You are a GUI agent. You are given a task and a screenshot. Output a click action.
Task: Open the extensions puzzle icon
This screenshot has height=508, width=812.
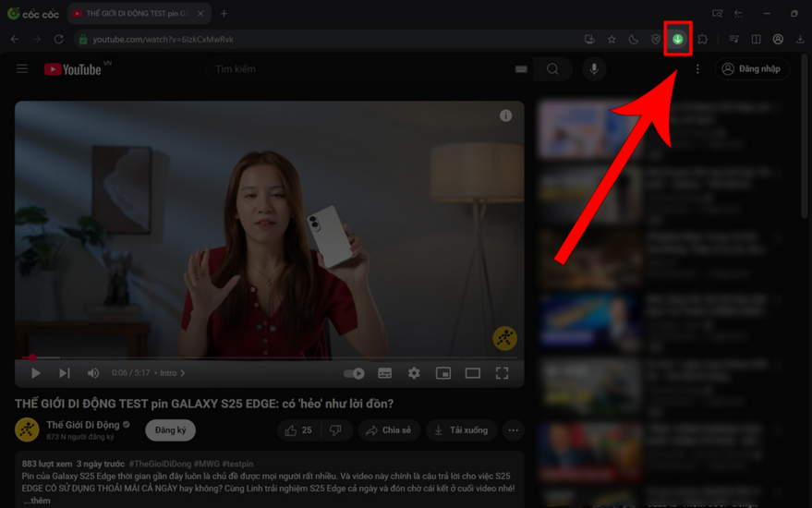[x=703, y=40]
